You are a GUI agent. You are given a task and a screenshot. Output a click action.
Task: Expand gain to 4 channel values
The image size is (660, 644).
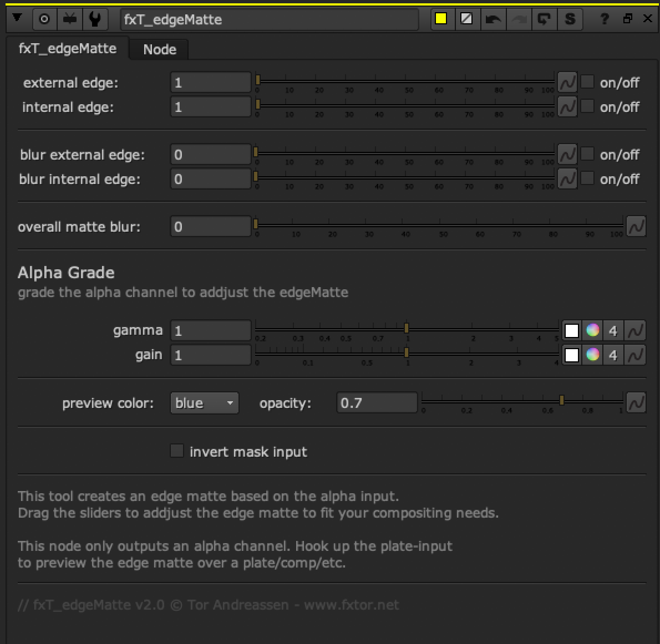tap(613, 355)
